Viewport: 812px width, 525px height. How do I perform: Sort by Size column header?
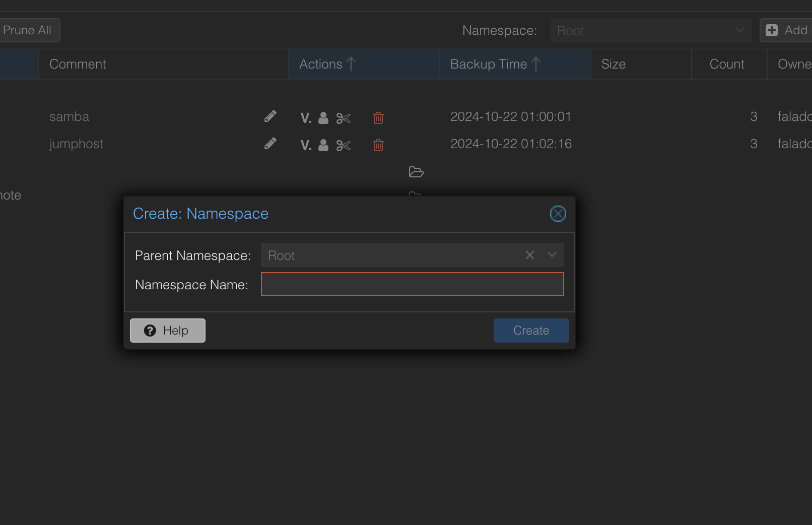641,64
